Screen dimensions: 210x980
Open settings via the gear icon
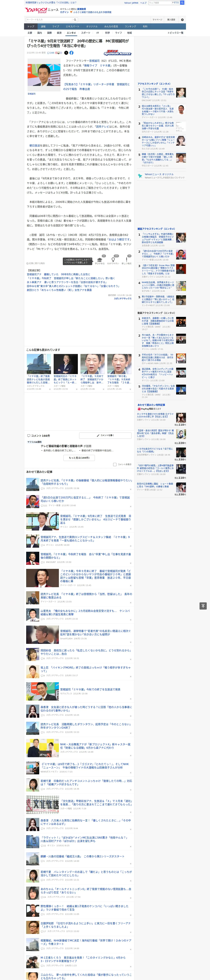[182, 20]
